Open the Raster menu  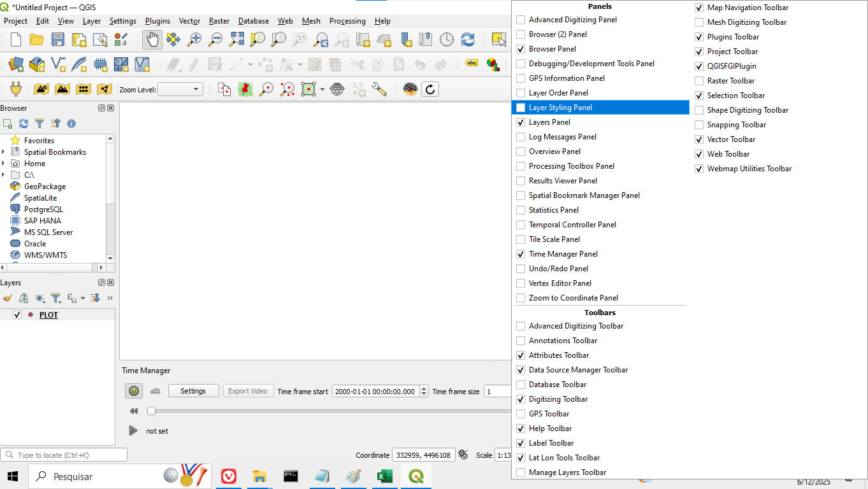coord(219,21)
